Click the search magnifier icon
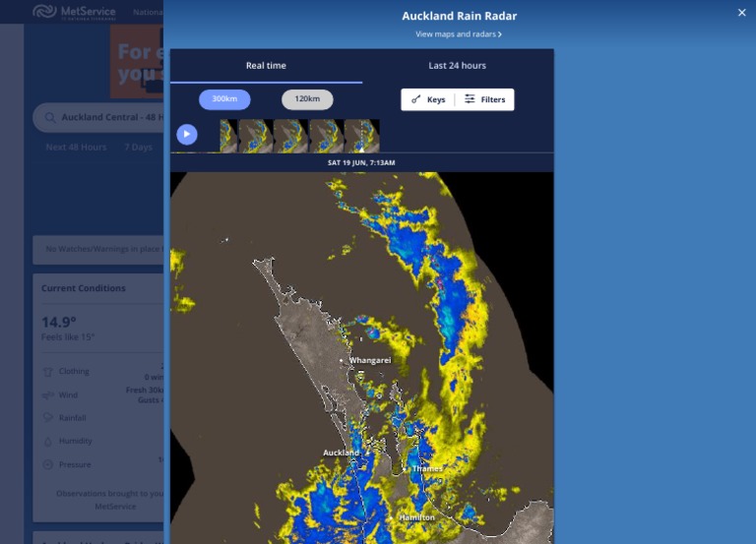The height and width of the screenshot is (544, 756). [x=50, y=118]
